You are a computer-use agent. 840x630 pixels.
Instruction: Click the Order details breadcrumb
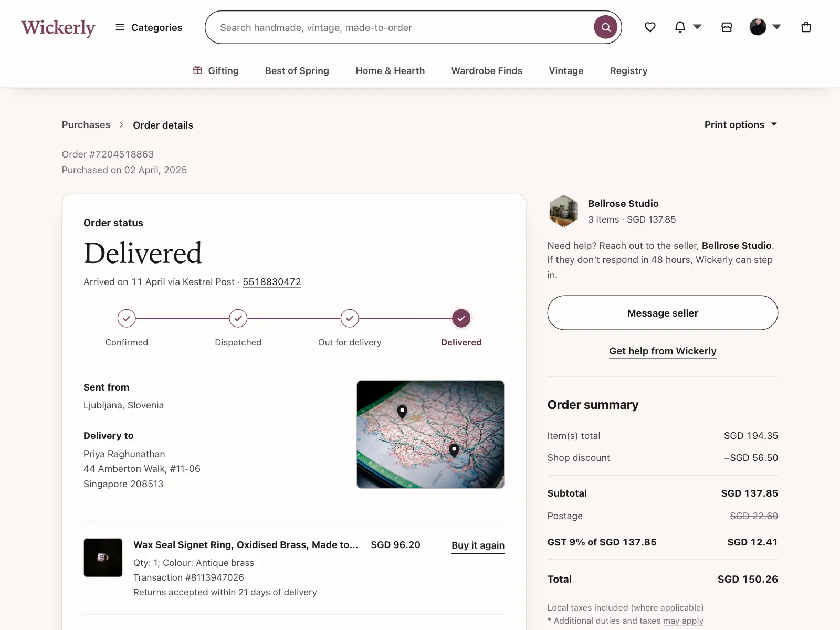click(163, 125)
